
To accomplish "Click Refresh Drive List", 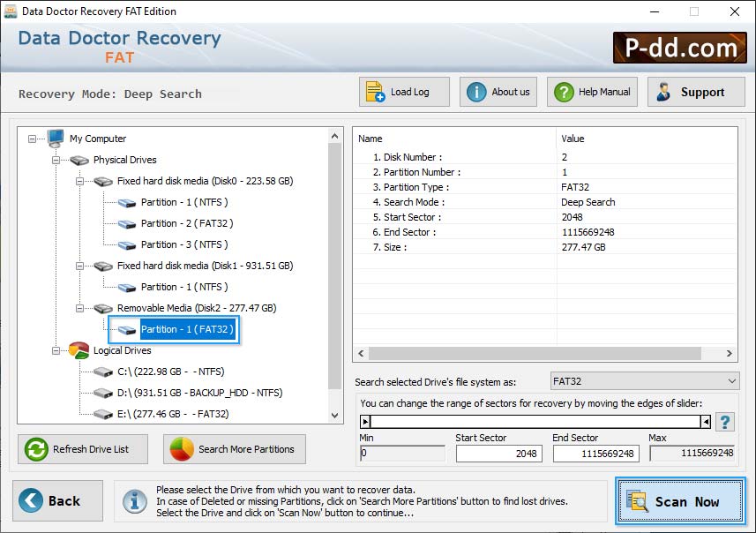I will (x=83, y=449).
